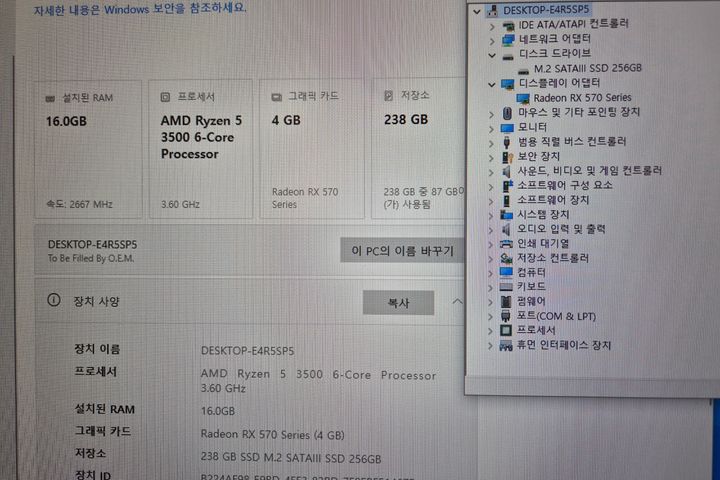Expand the IDE ATA/ATAPI 컨트롤러 node
The image size is (720, 480).
coord(492,27)
